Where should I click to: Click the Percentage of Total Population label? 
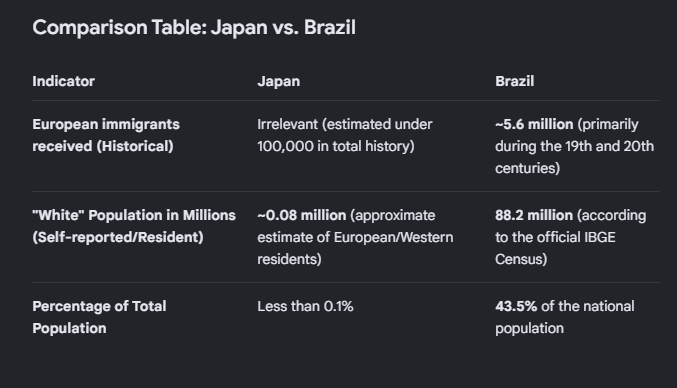tap(99, 317)
